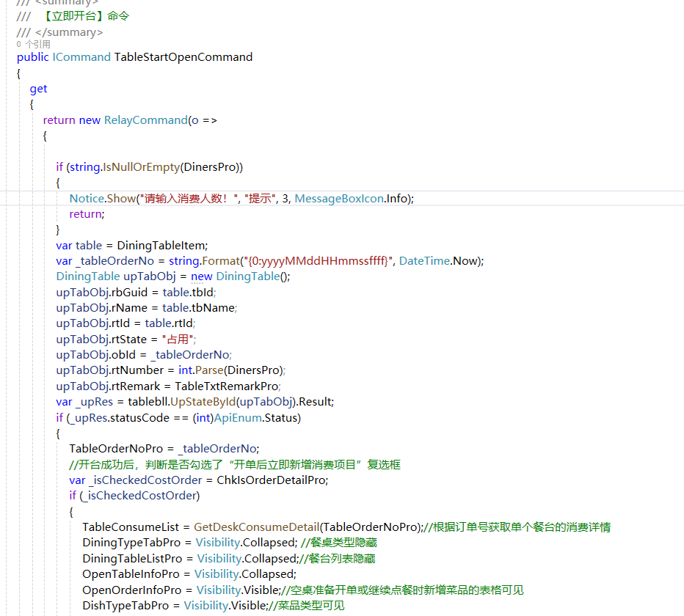Click Notice.Show call line
684x616 pixels.
pyautogui.click(x=241, y=199)
